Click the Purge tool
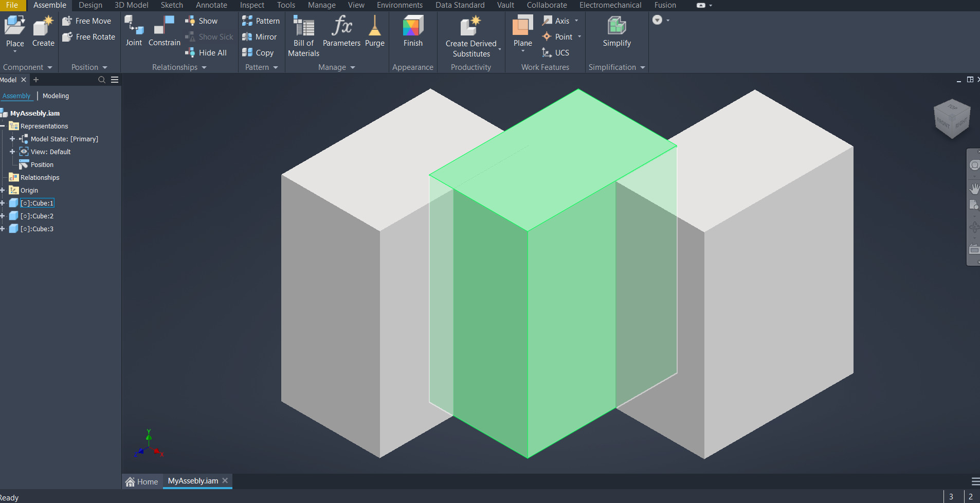The width and height of the screenshot is (980, 503). click(x=375, y=31)
